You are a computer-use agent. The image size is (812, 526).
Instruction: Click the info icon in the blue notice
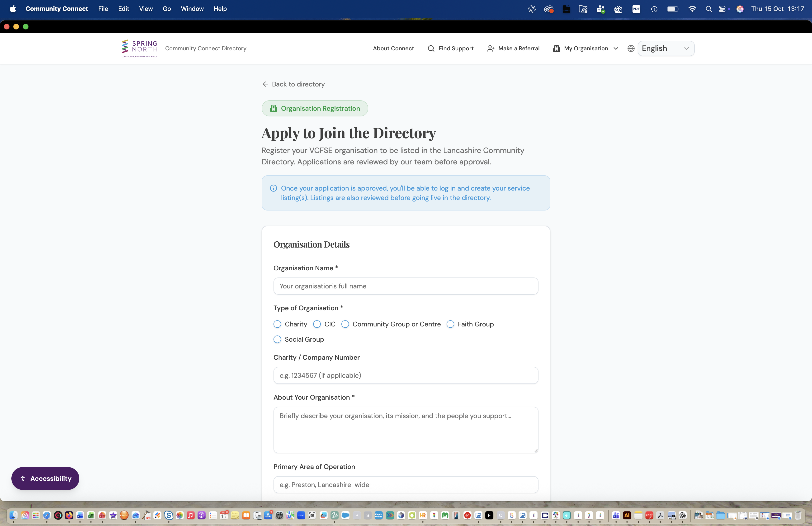click(273, 188)
